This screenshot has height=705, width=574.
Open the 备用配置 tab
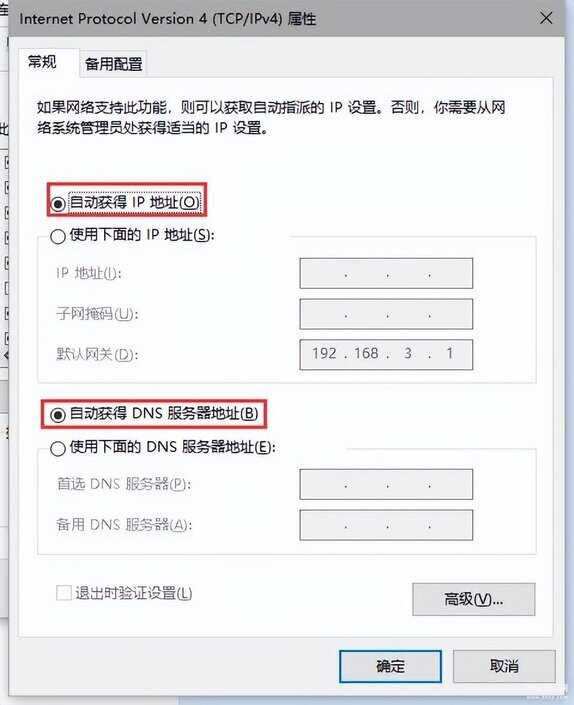113,64
